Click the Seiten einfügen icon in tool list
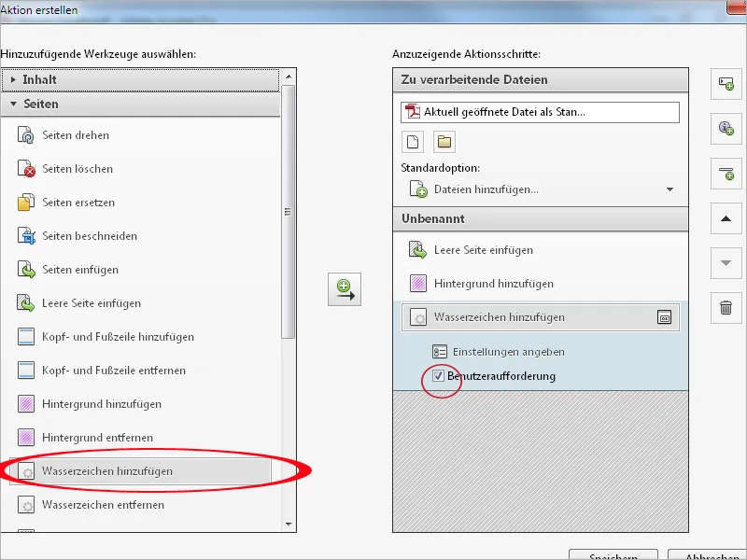The height and width of the screenshot is (560, 747). 26,270
